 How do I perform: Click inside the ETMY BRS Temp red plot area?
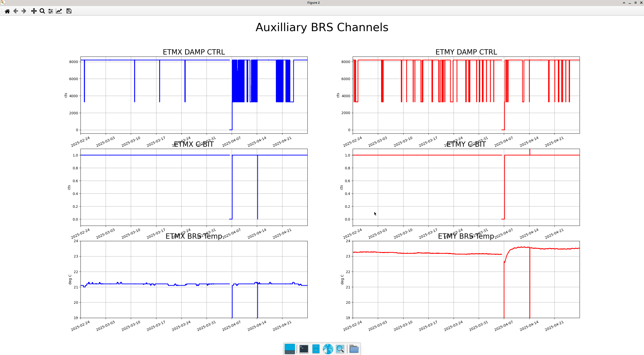[466, 279]
